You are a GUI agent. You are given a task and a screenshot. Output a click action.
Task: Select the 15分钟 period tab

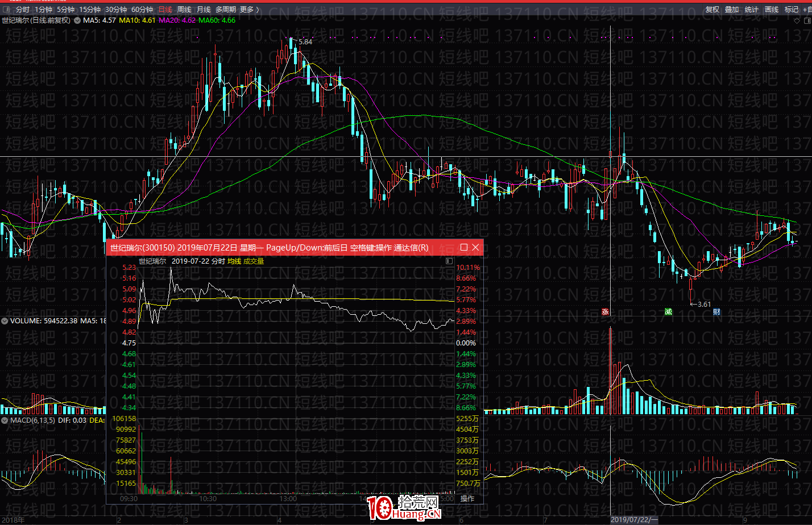point(90,10)
